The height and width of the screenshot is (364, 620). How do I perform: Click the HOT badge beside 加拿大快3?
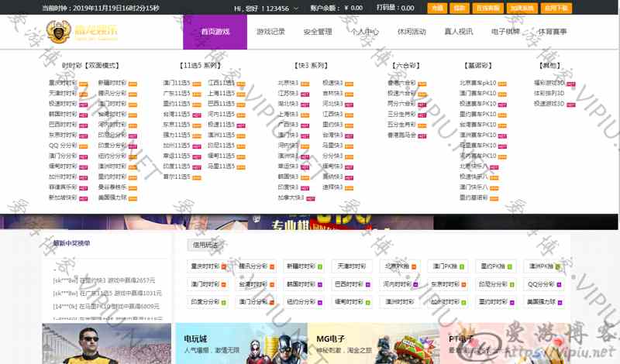pyautogui.click(x=311, y=198)
